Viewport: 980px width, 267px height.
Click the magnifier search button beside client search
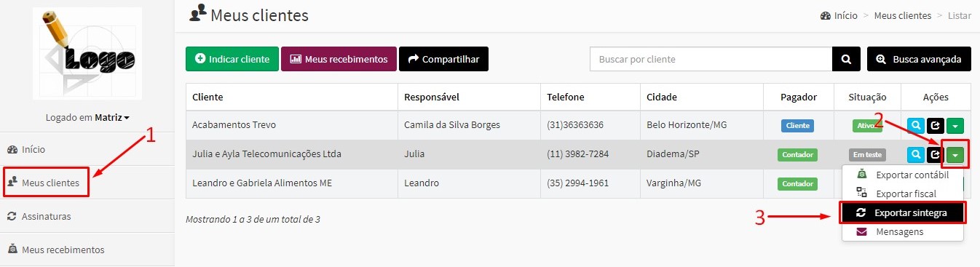846,59
